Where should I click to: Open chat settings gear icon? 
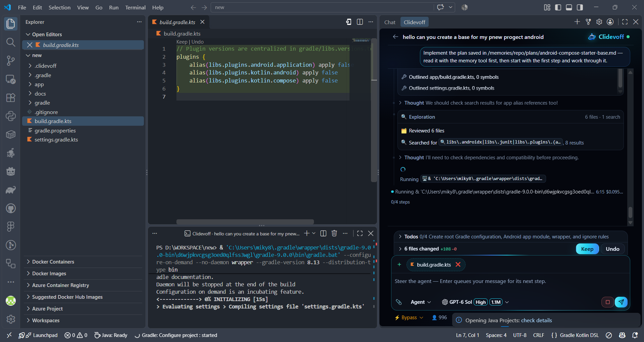pos(599,22)
